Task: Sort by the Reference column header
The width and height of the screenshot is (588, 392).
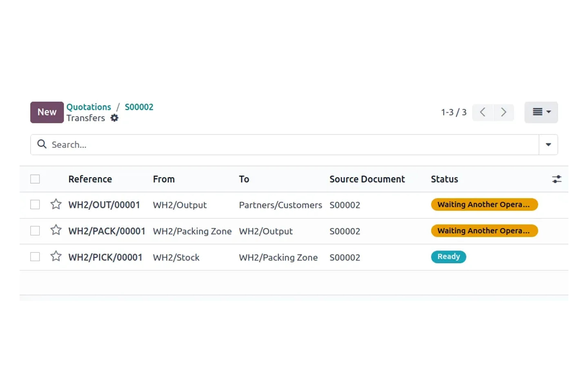Action: (90, 179)
